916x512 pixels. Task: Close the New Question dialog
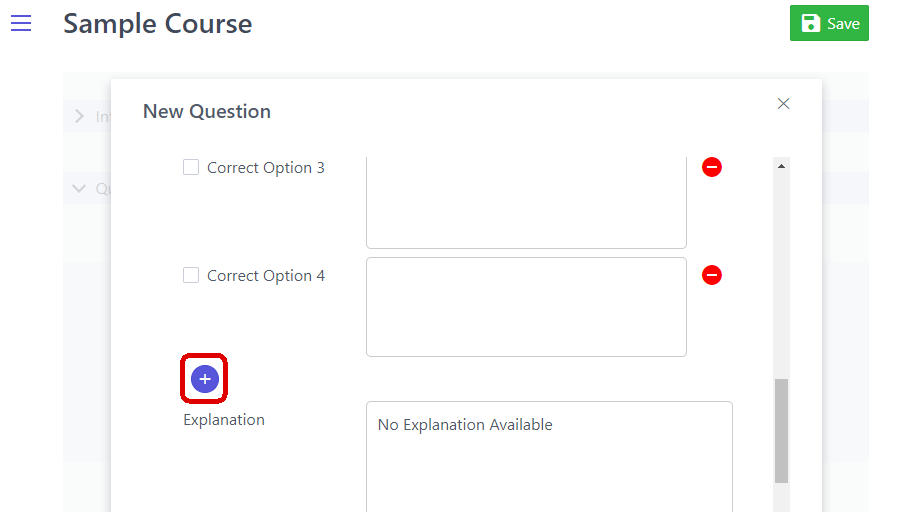(x=783, y=104)
